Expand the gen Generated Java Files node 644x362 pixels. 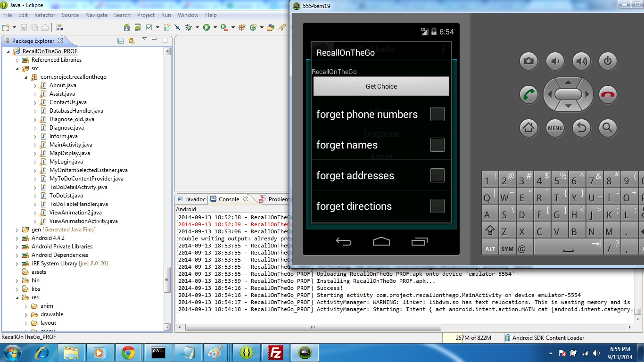(17, 230)
